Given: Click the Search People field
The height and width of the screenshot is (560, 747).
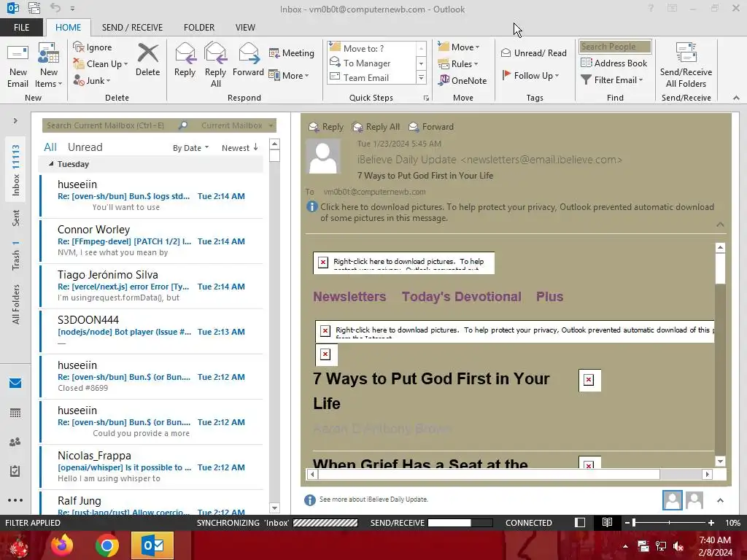Looking at the screenshot, I should pos(615,47).
